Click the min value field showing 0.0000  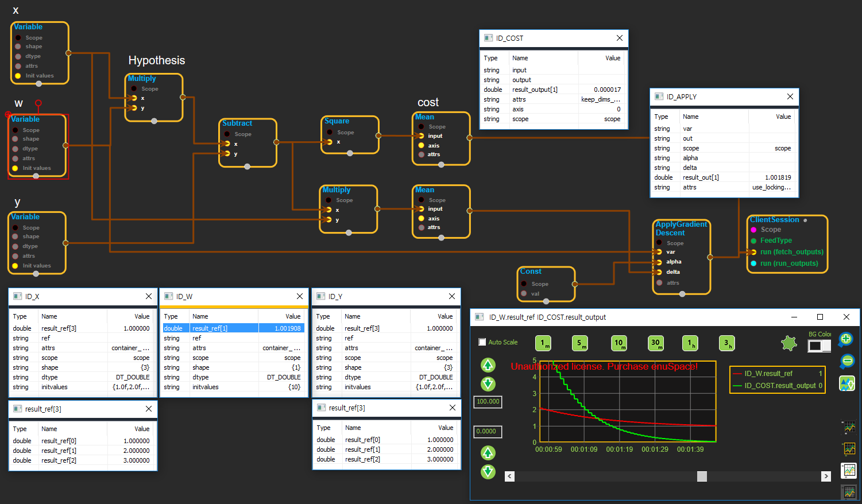click(488, 432)
